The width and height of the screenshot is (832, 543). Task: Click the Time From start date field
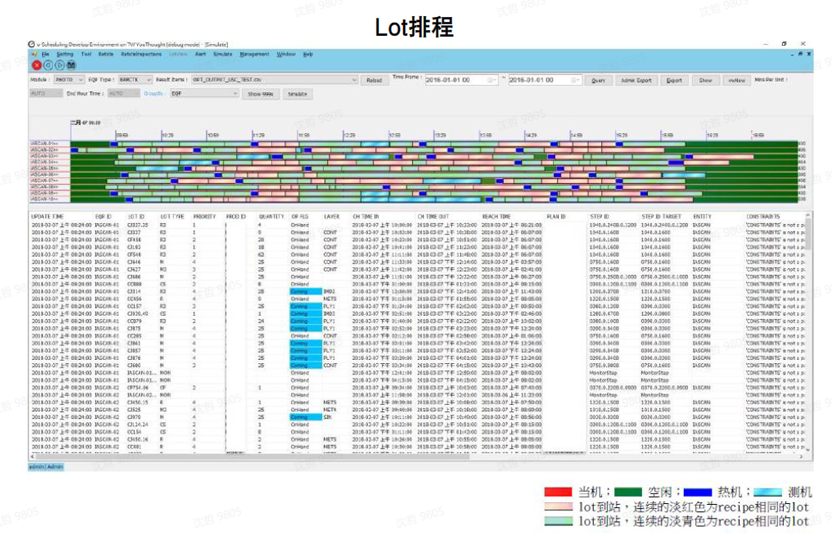461,80
